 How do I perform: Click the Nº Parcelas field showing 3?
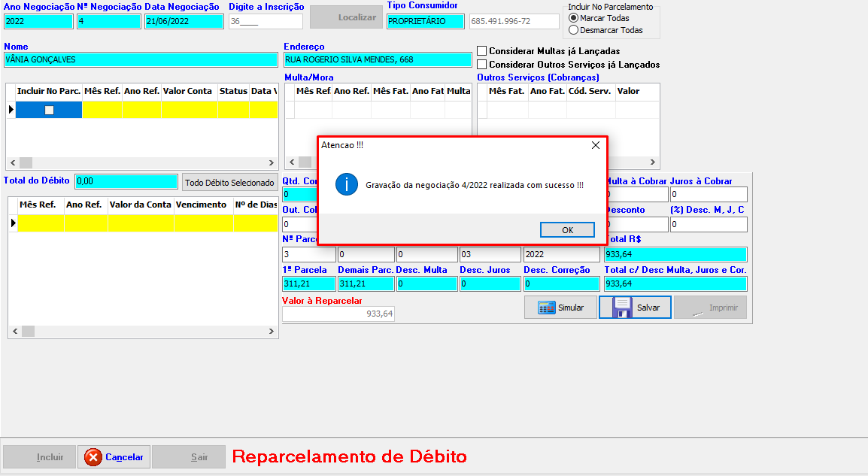point(308,254)
